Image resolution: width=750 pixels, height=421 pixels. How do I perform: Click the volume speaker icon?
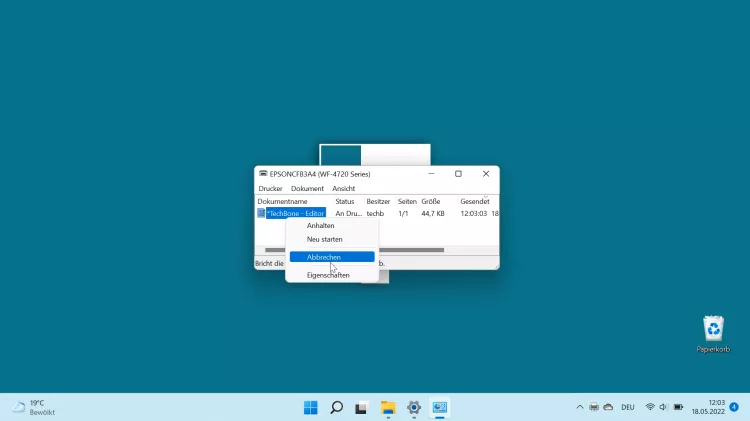(x=663, y=407)
